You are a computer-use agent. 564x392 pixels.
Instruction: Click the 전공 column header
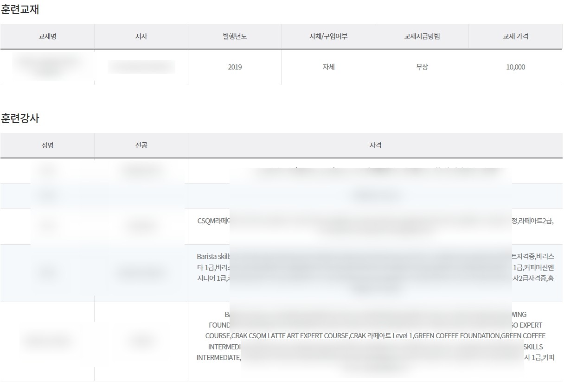point(141,145)
